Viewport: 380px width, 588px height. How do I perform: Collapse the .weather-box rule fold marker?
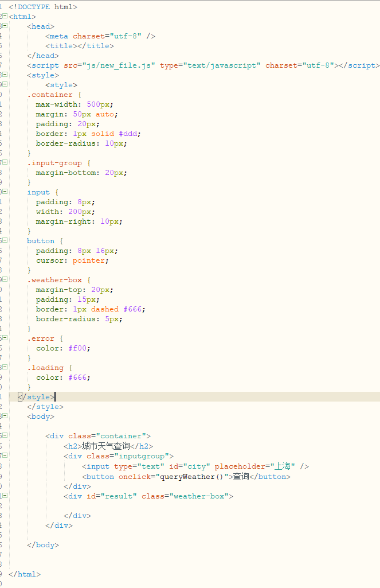click(5, 279)
